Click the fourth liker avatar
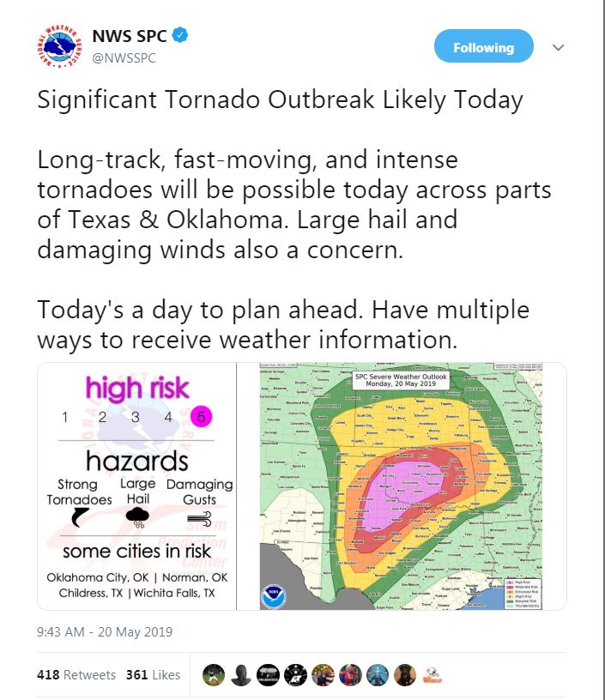The width and height of the screenshot is (605, 700). (295, 675)
